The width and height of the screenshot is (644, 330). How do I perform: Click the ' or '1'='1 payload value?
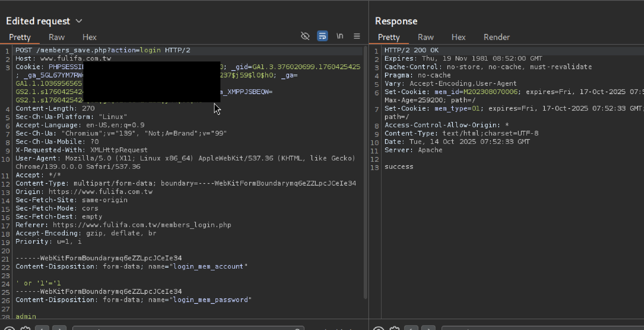click(38, 283)
